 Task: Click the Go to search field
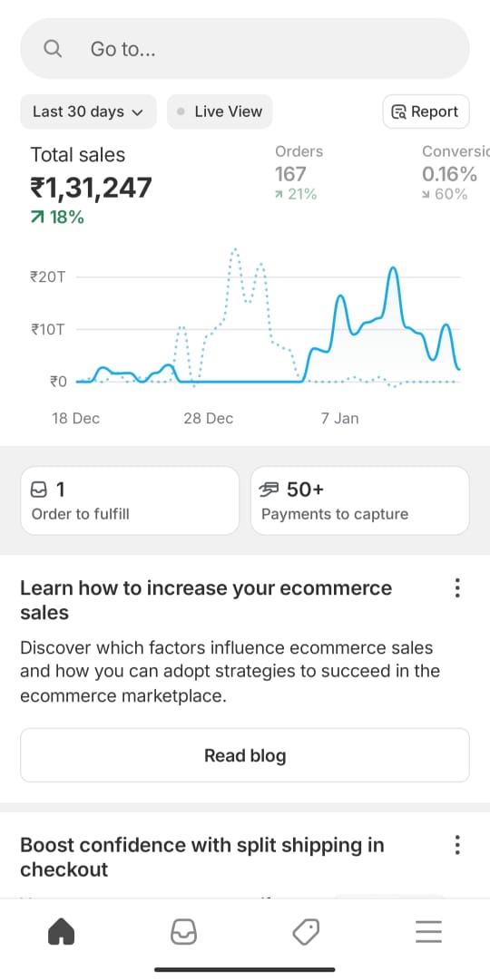tap(245, 49)
